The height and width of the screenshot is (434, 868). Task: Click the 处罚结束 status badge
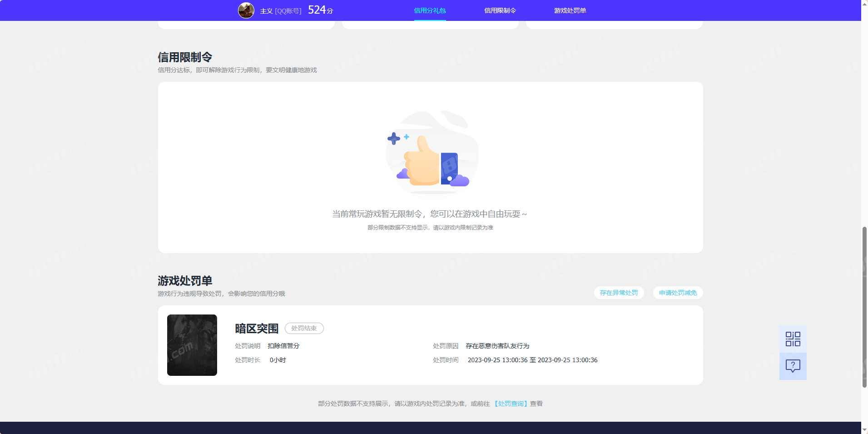304,328
